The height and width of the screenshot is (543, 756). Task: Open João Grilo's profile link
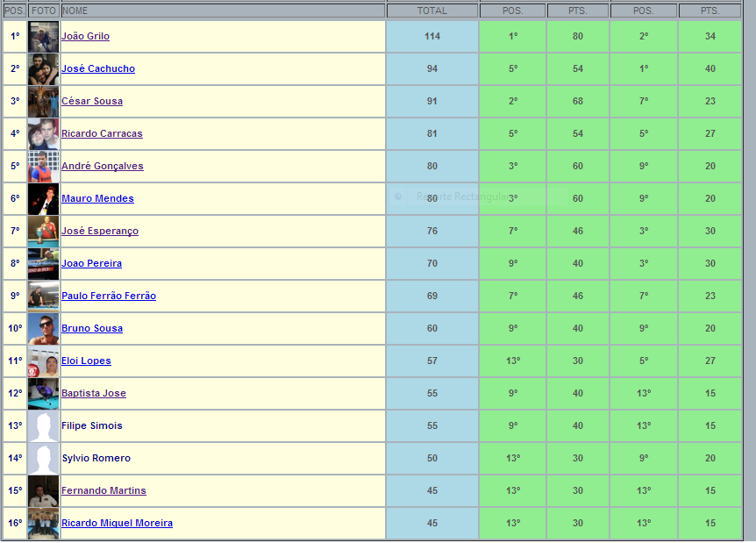click(x=85, y=37)
